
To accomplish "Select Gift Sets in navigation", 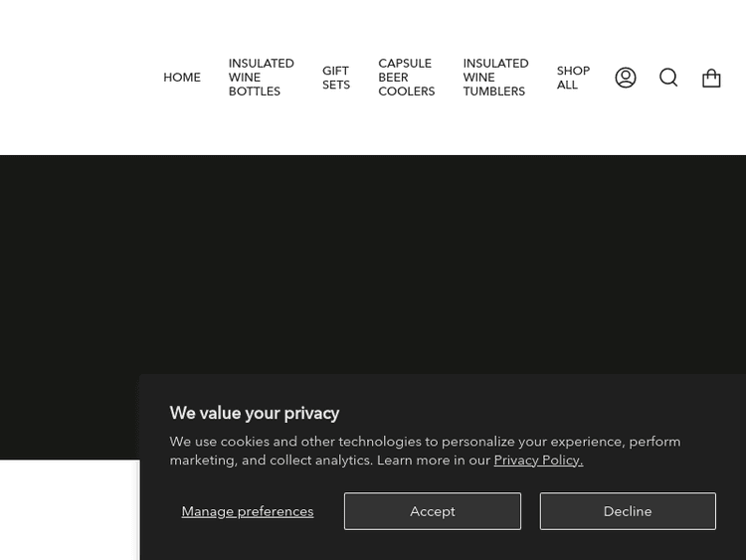I will pyautogui.click(x=336, y=78).
